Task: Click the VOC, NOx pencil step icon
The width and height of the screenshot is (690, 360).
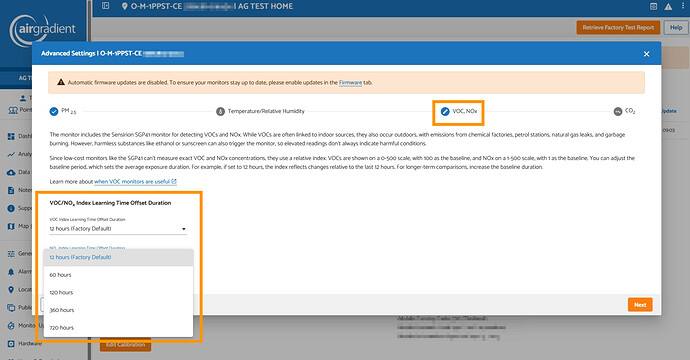Action: pyautogui.click(x=445, y=111)
